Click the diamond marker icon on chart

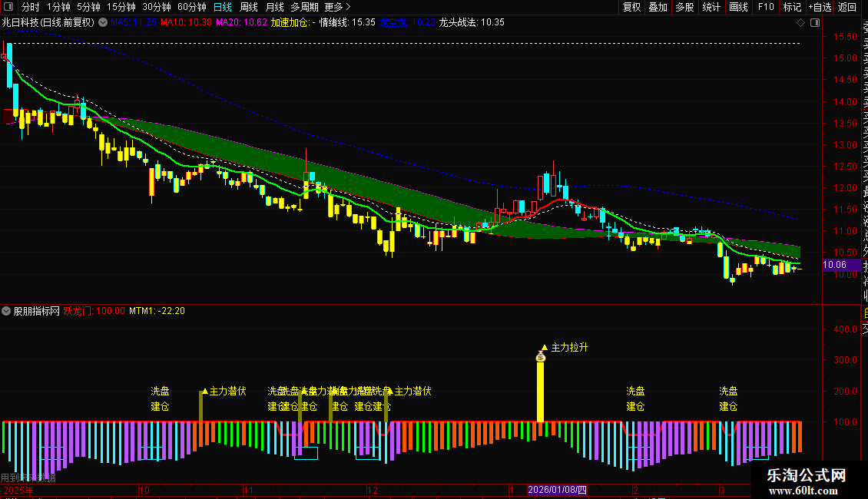[800, 23]
